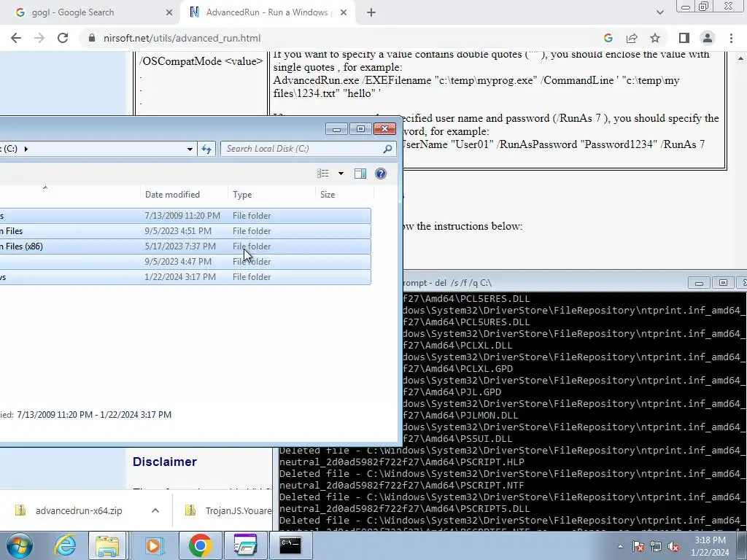Viewport: 747px width, 560px height.
Task: Click the webpage scrollbar up arrow
Action: 741,58
